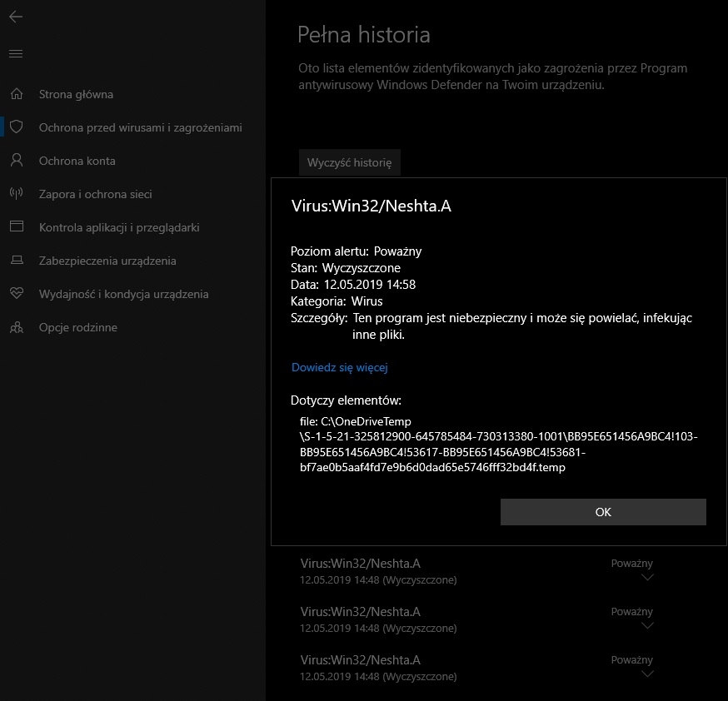Click the shield icon for virus protection
The image size is (728, 701).
(x=17, y=127)
